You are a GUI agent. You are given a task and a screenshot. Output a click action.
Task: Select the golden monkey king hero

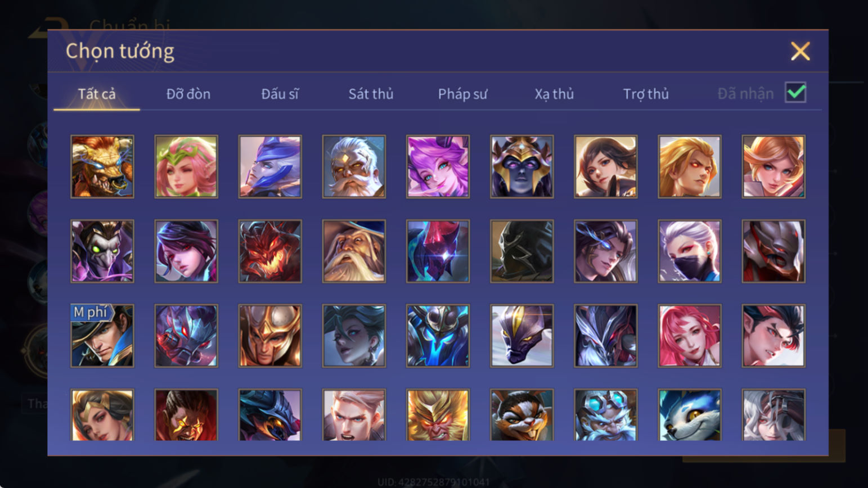coord(438,415)
